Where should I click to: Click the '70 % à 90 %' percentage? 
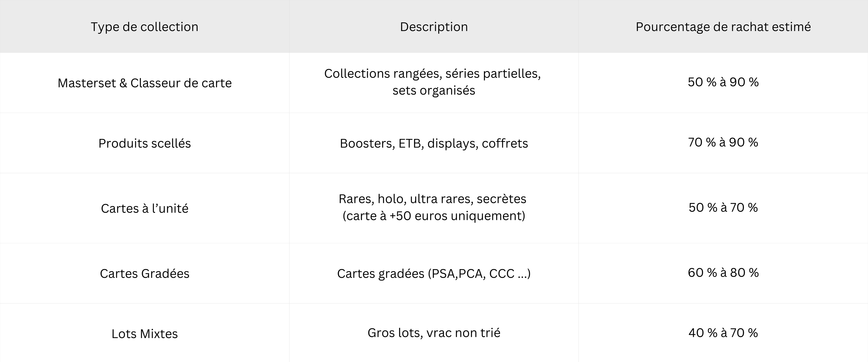pos(723,142)
